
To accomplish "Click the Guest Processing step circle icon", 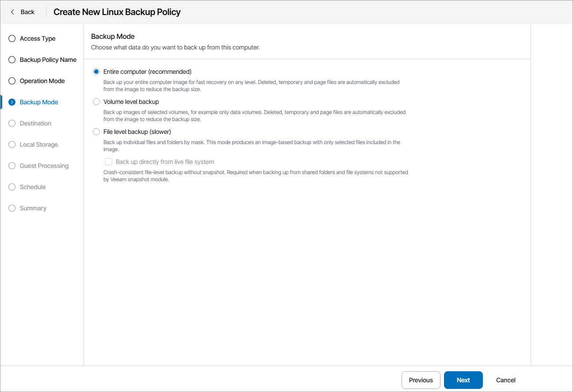I will (x=12, y=166).
